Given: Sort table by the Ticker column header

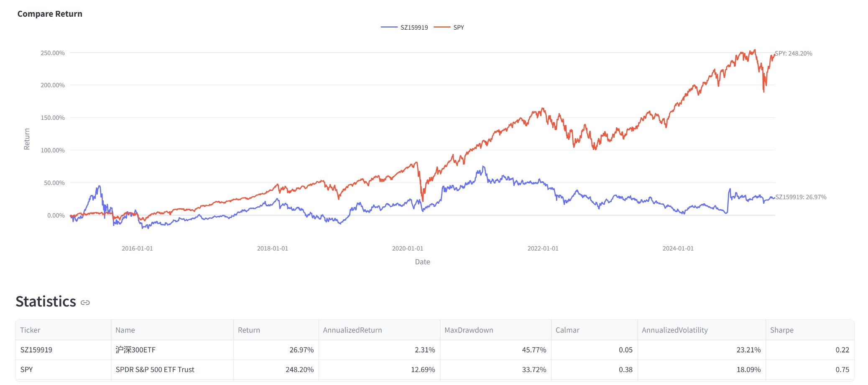Looking at the screenshot, I should (30, 330).
